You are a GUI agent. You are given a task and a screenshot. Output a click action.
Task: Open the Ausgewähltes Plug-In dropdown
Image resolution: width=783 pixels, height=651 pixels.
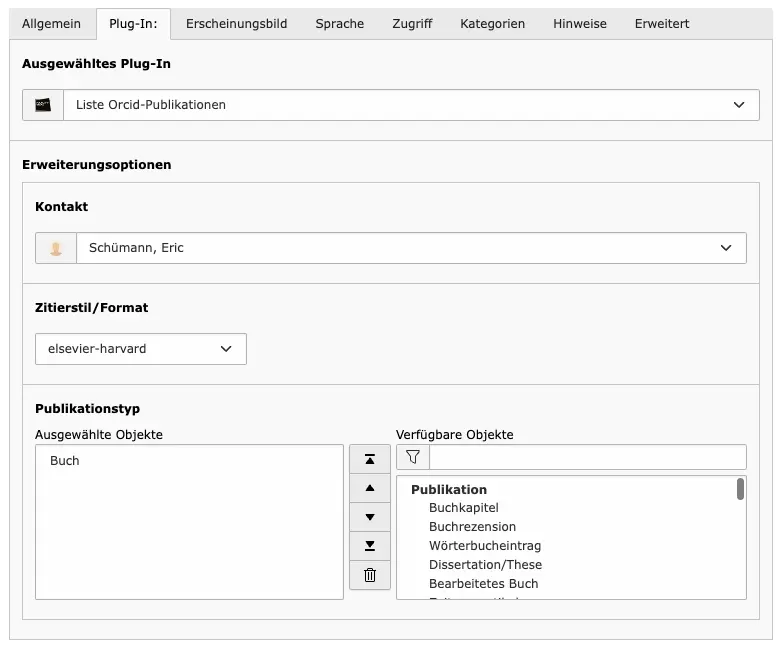tap(410, 105)
